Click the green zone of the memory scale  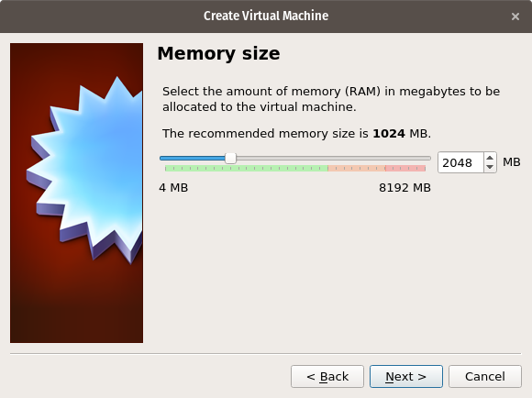(x=247, y=169)
